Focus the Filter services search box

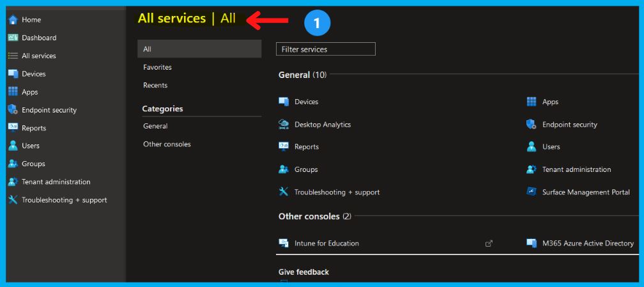click(326, 49)
